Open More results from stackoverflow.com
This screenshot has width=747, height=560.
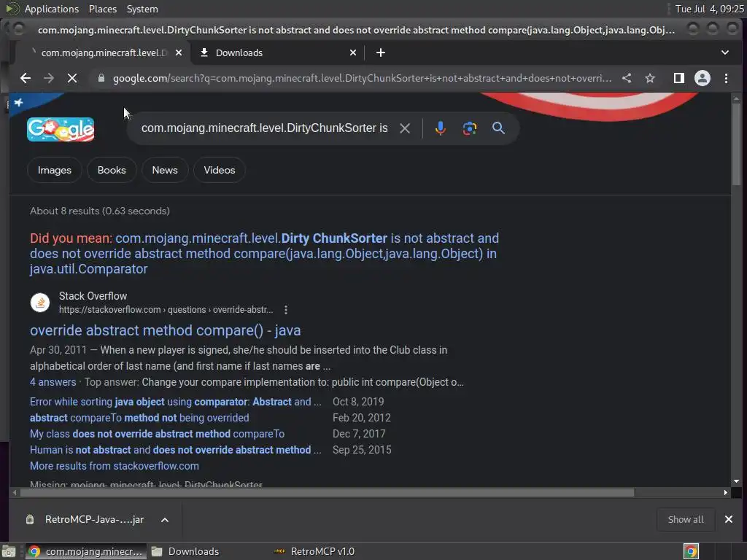tap(115, 466)
